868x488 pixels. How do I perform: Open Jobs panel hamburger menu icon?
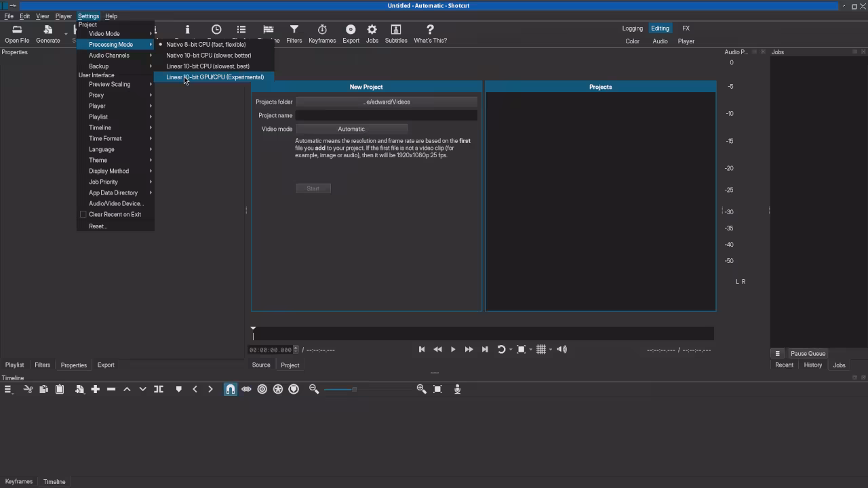(x=778, y=354)
